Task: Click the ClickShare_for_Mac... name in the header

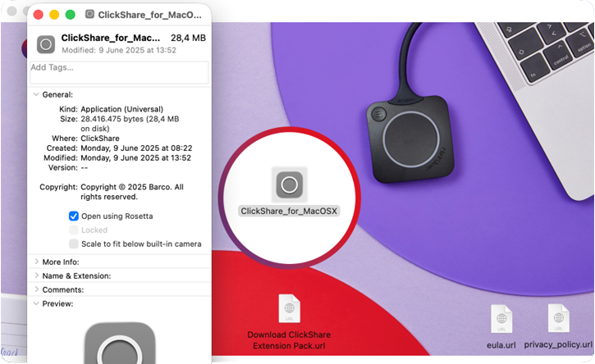Action: (x=111, y=38)
